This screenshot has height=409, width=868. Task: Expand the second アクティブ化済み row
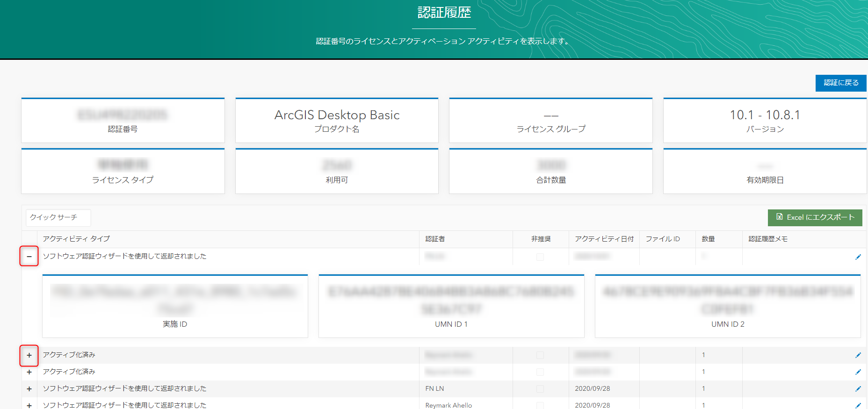coord(29,372)
